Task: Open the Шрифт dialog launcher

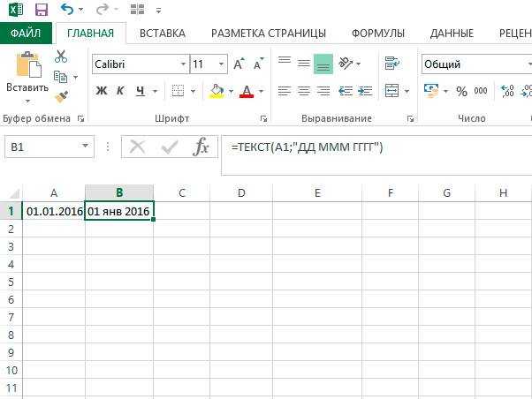Action: (x=263, y=118)
